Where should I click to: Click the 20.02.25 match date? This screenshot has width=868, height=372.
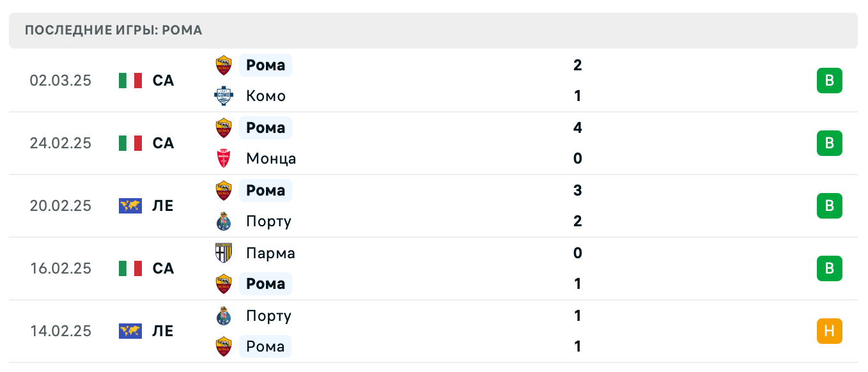(61, 206)
